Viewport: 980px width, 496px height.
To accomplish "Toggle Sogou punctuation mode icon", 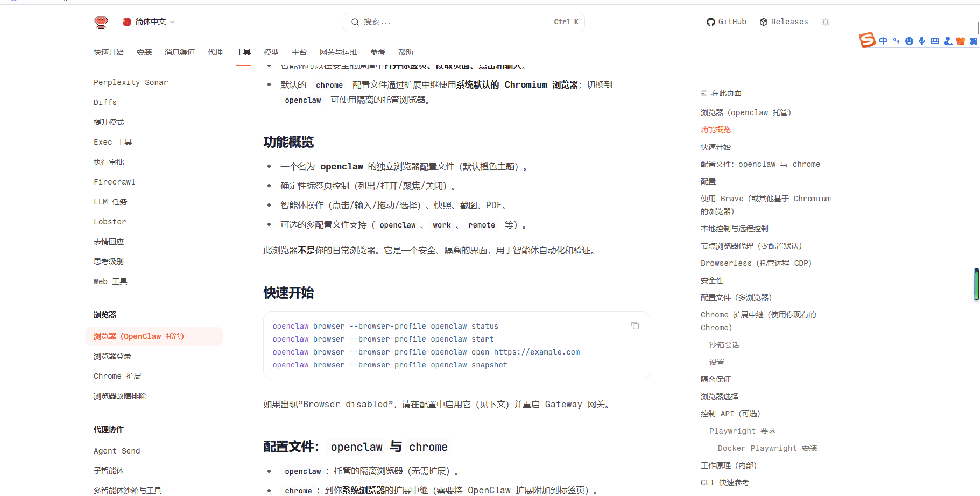I will point(896,41).
